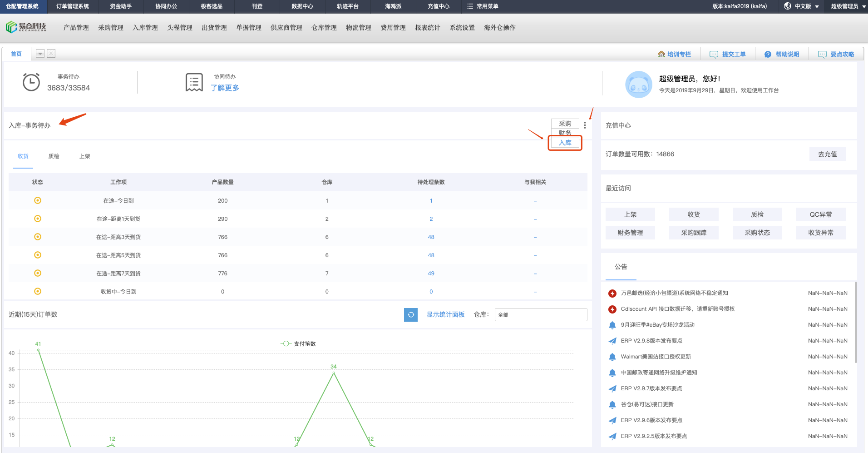
Task: Select the status dot on 收货中-今日到 row
Action: tap(38, 291)
